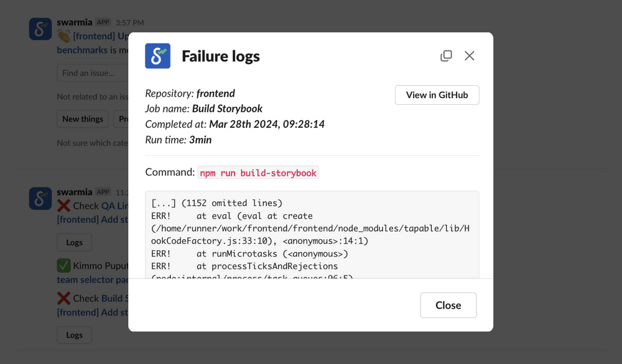This screenshot has width=622, height=364.
Task: Open failure logs in a new window
Action: click(446, 56)
